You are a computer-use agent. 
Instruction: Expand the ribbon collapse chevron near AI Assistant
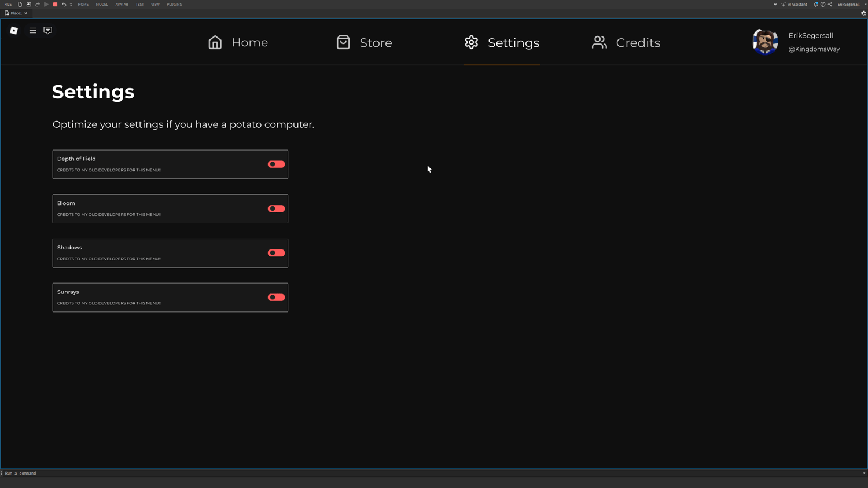775,5
